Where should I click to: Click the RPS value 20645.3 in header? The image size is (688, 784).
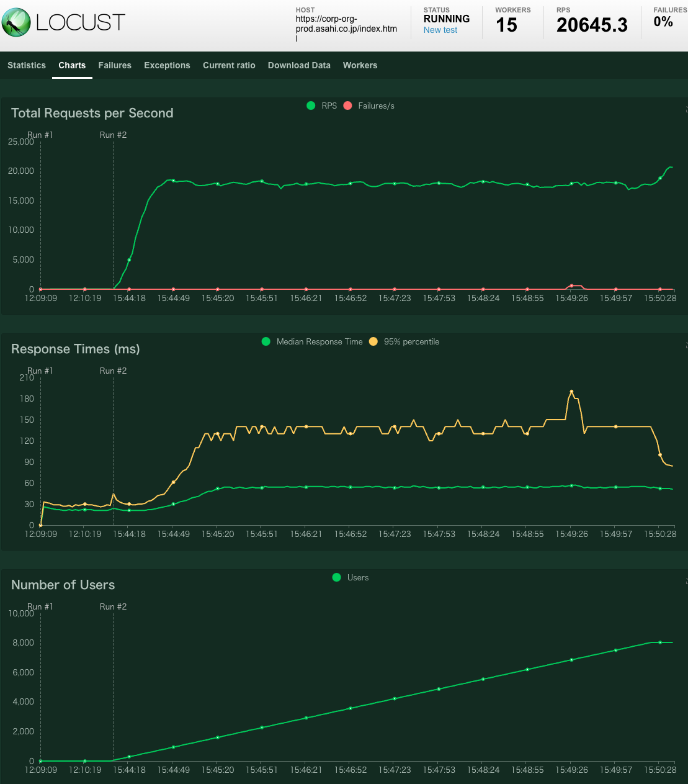pos(592,25)
